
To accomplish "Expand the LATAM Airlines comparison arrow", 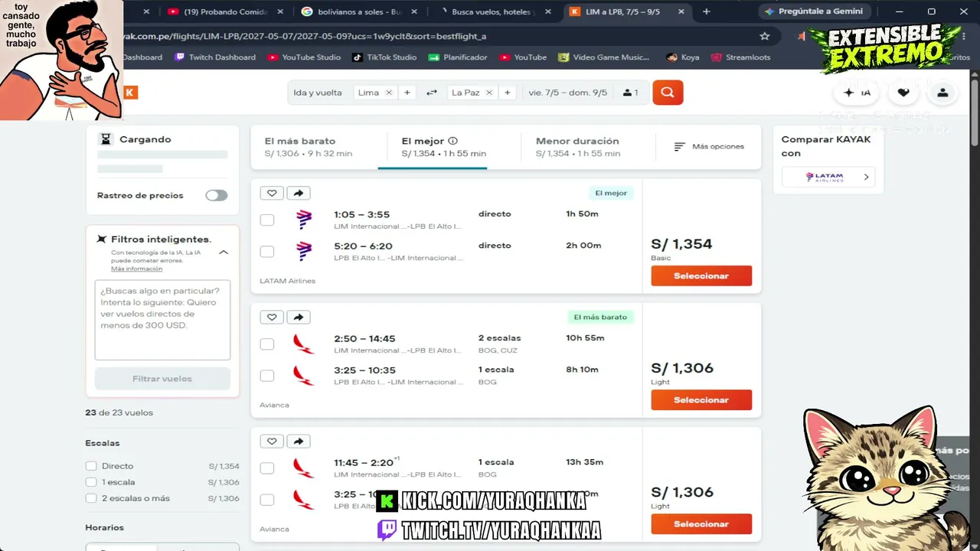I will (866, 177).
